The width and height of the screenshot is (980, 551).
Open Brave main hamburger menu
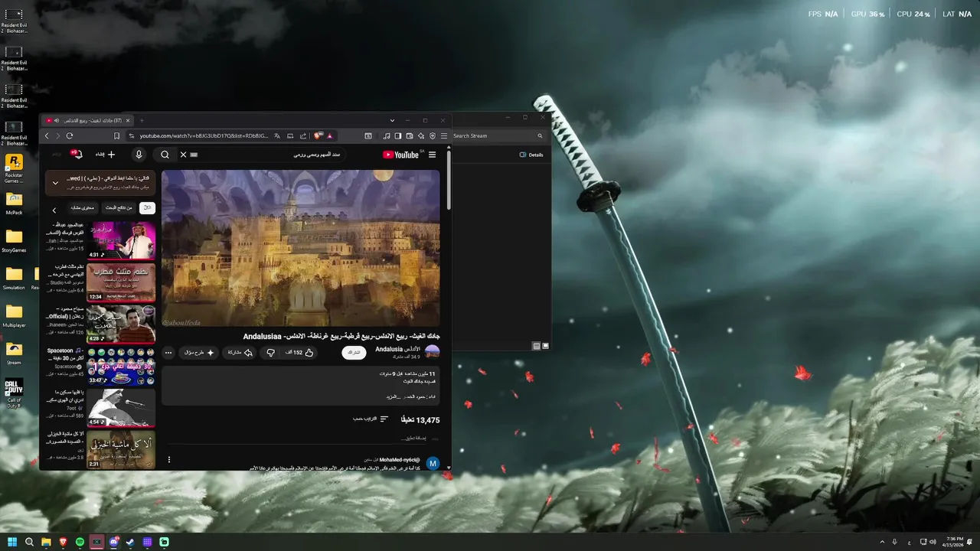(x=444, y=135)
